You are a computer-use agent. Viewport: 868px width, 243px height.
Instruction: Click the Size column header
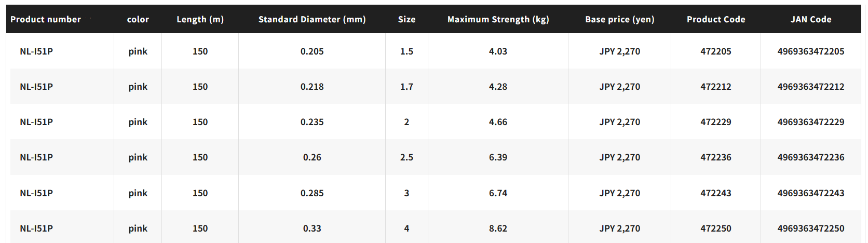406,19
